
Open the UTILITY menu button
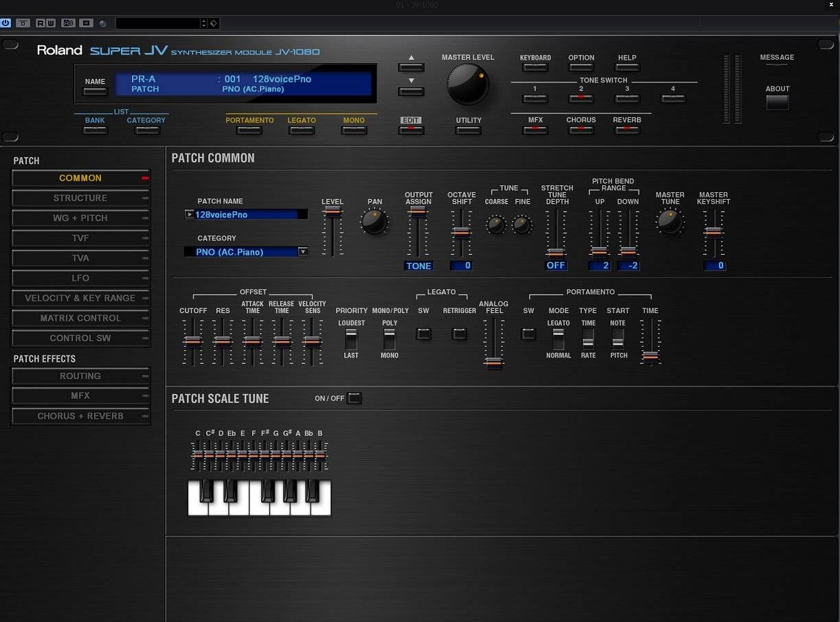[x=468, y=130]
